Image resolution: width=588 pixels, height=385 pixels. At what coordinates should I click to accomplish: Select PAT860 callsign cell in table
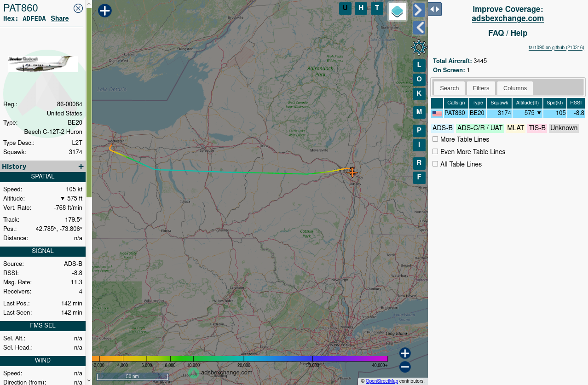coord(455,113)
